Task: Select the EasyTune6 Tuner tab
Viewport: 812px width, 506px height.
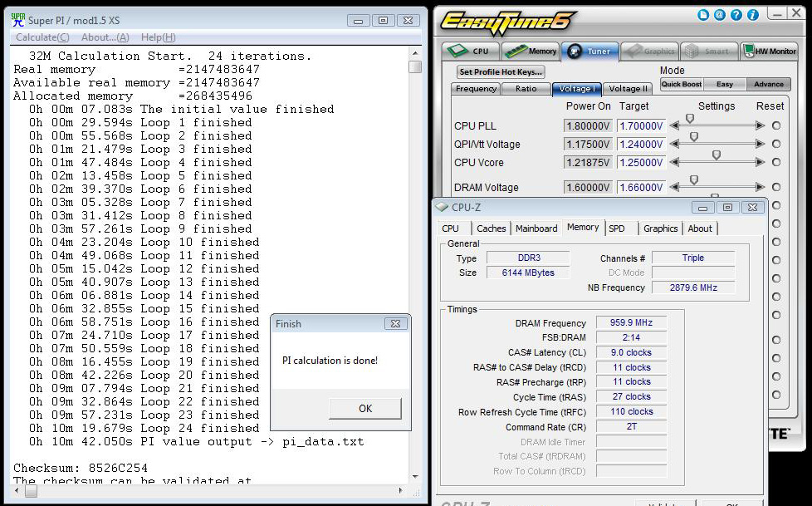Action: (589, 52)
